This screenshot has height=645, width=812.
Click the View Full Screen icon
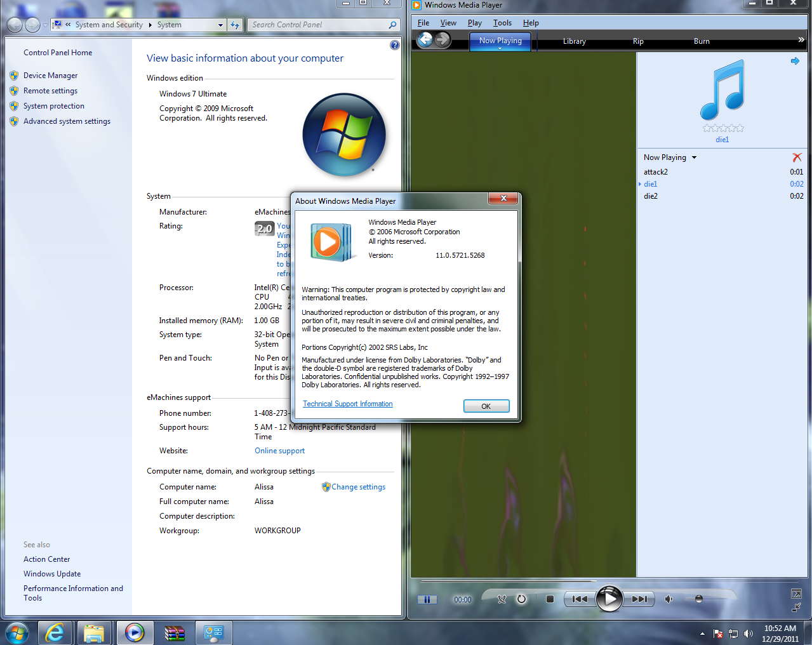[796, 594]
